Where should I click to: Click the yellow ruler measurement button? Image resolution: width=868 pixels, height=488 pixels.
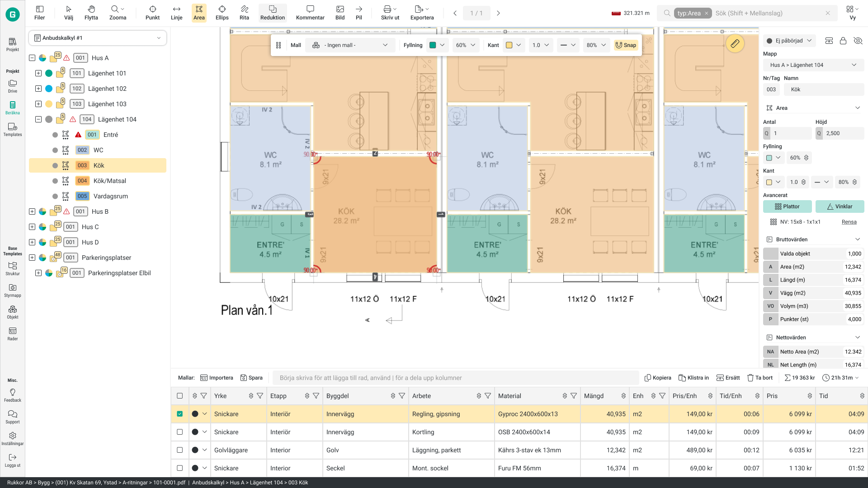pos(735,43)
